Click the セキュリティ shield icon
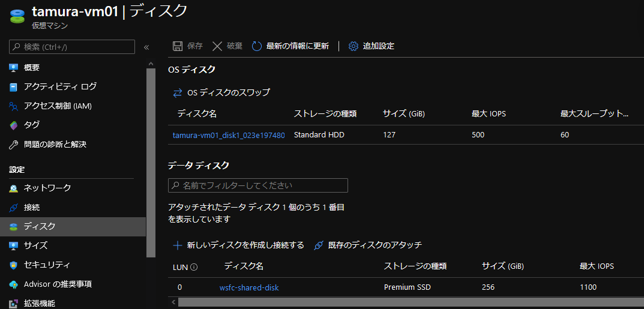The height and width of the screenshot is (309, 644). tap(14, 265)
